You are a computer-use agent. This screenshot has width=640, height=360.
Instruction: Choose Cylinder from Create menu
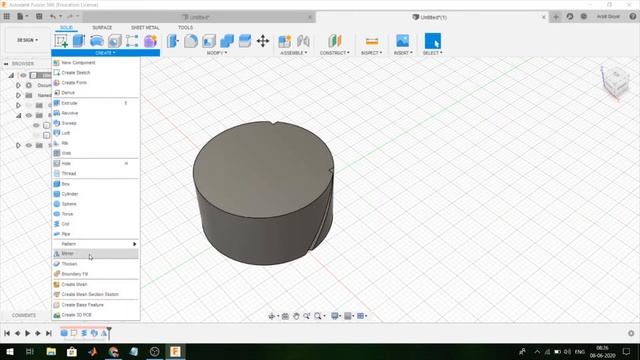click(96, 194)
